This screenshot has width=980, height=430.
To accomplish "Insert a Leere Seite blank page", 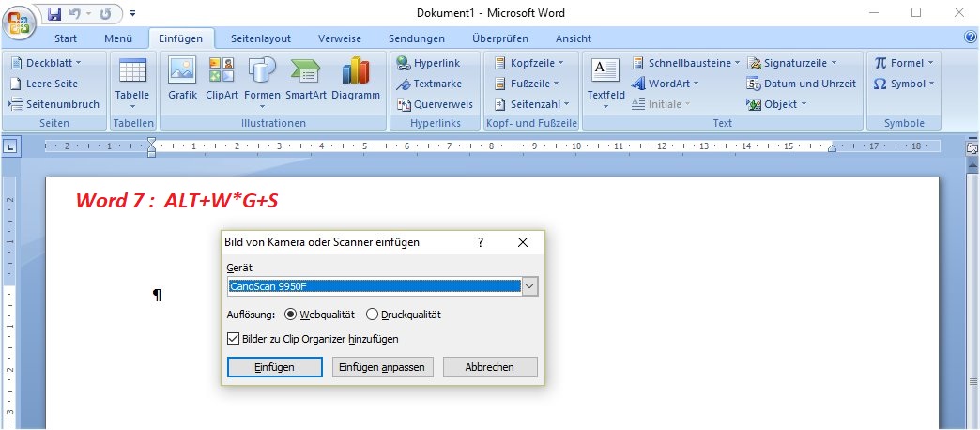I will point(44,84).
